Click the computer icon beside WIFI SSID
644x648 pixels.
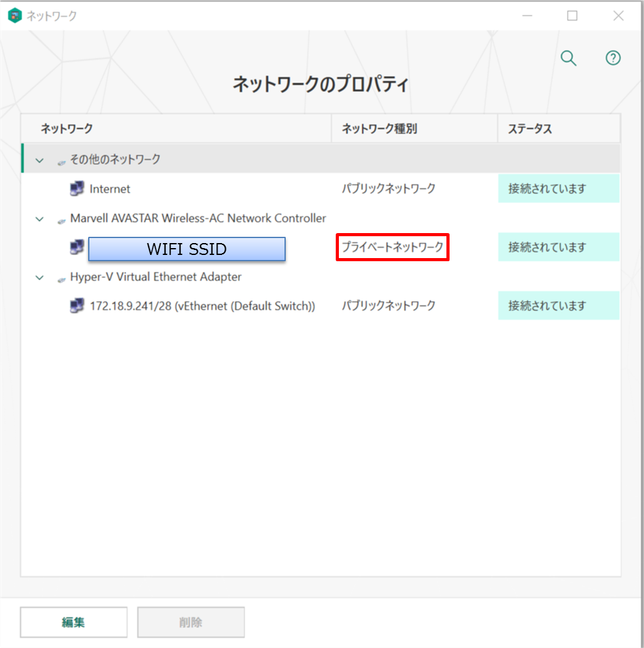click(x=77, y=247)
